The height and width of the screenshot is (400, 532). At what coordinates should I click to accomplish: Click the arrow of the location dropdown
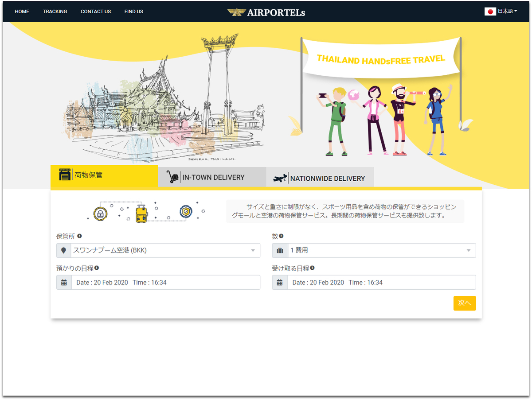point(253,251)
